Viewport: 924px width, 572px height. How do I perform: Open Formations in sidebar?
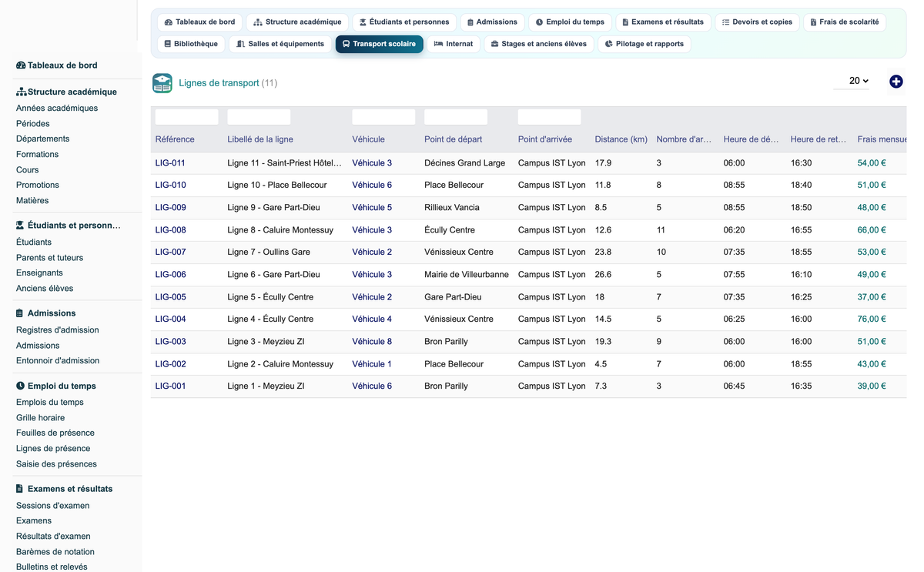pos(38,155)
